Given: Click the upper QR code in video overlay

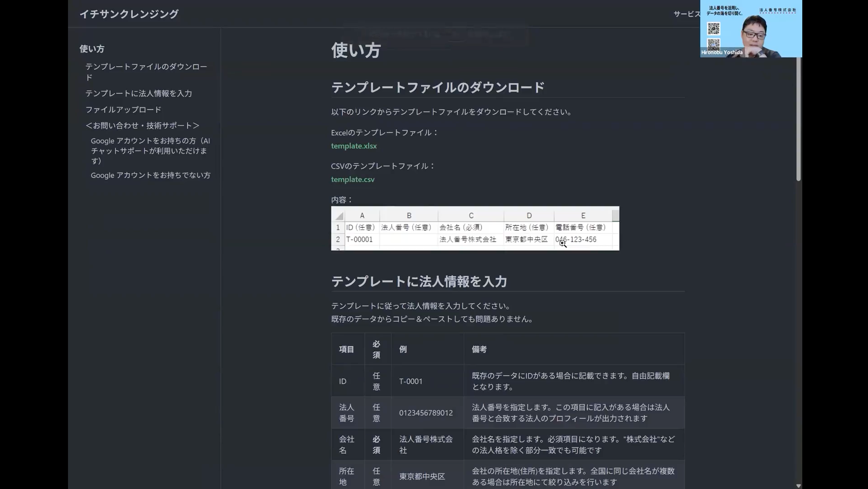Looking at the screenshot, I should (713, 29).
